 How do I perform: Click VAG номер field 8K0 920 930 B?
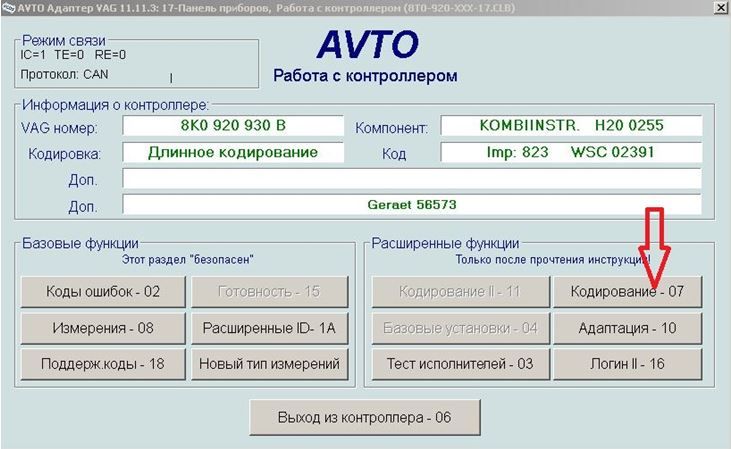point(233,125)
